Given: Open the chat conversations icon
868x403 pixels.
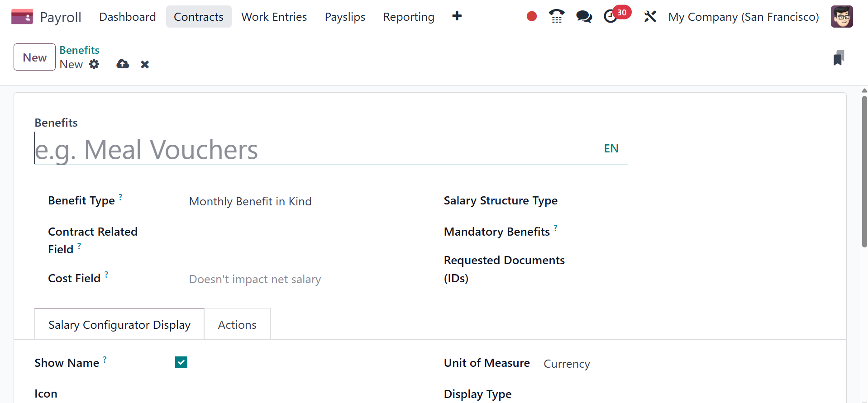Looking at the screenshot, I should [584, 17].
